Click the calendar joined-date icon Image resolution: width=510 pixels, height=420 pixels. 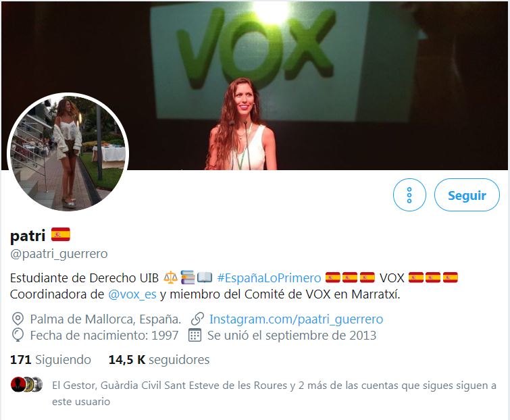click(x=195, y=335)
